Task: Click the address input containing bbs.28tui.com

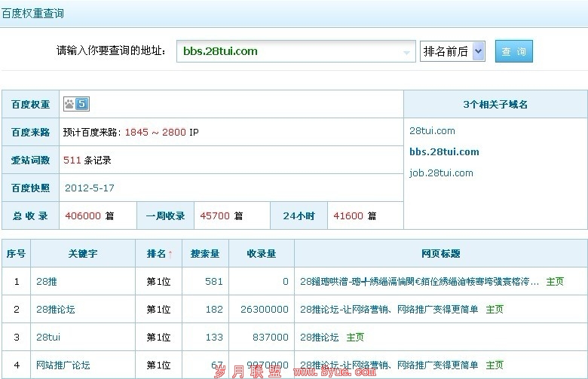Action: tap(296, 51)
